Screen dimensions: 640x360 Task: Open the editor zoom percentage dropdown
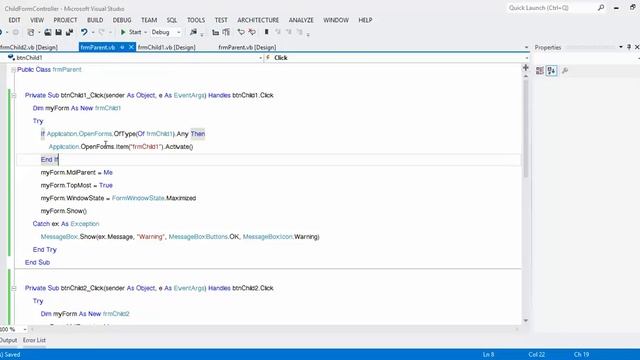coord(25,329)
